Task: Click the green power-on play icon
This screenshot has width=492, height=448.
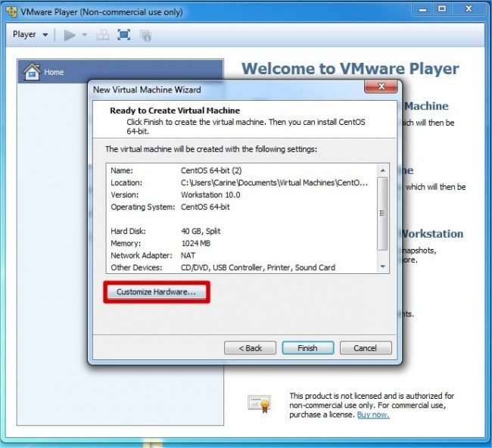Action: [70, 35]
